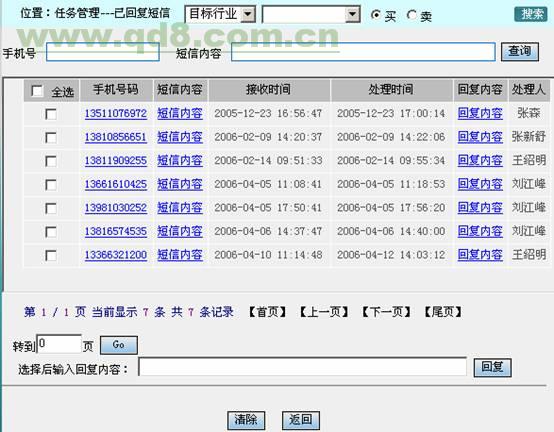Go to 【下一页】 next page

(x=386, y=312)
